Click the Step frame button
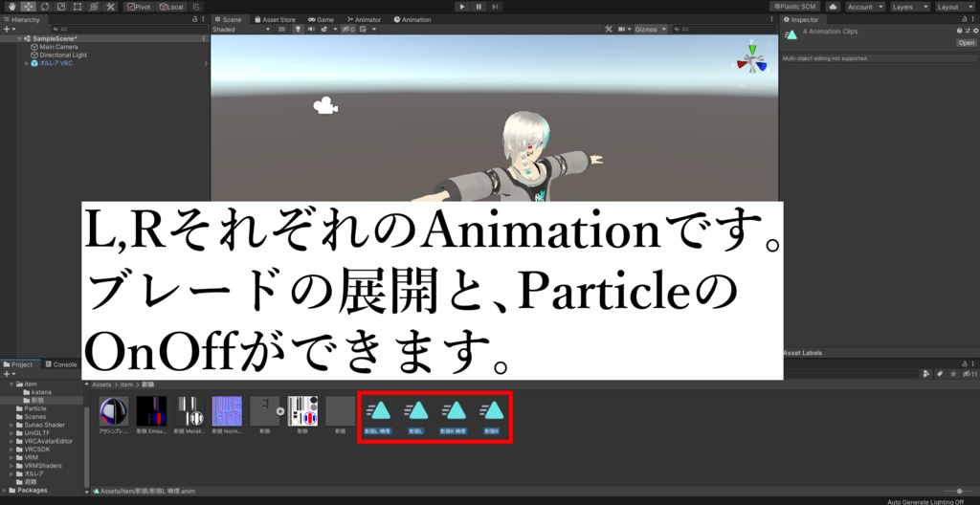The image size is (980, 505). pyautogui.click(x=495, y=7)
